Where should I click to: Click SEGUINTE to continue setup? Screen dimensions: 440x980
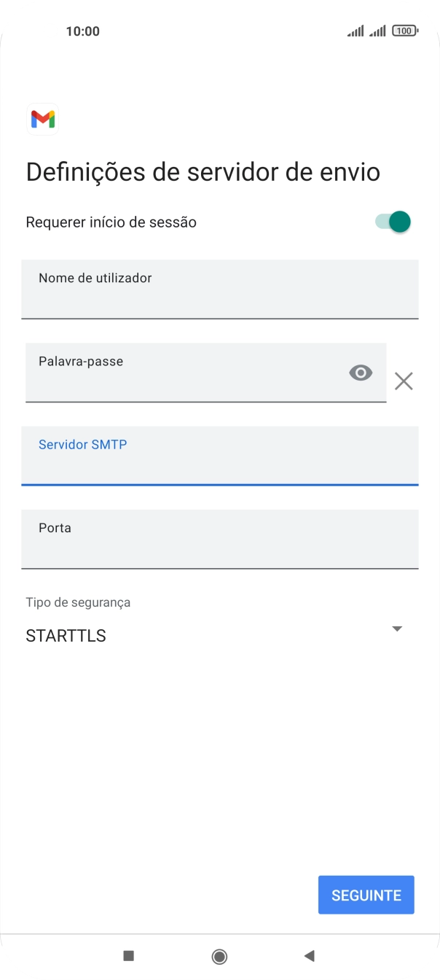coord(366,894)
